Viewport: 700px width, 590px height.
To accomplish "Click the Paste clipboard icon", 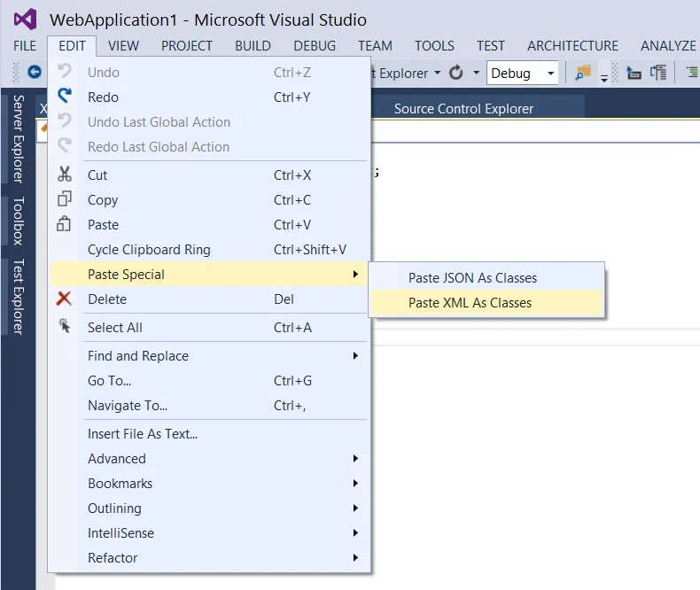I will pos(64,224).
